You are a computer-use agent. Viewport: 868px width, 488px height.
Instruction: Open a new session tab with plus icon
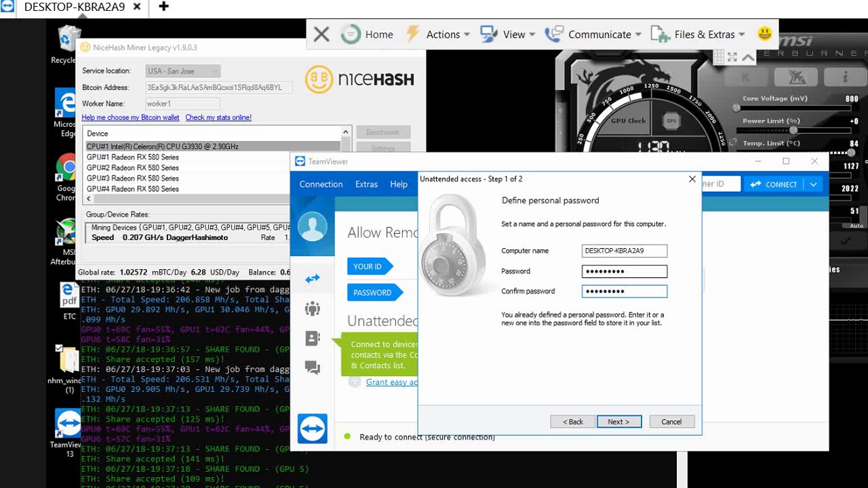pos(163,7)
